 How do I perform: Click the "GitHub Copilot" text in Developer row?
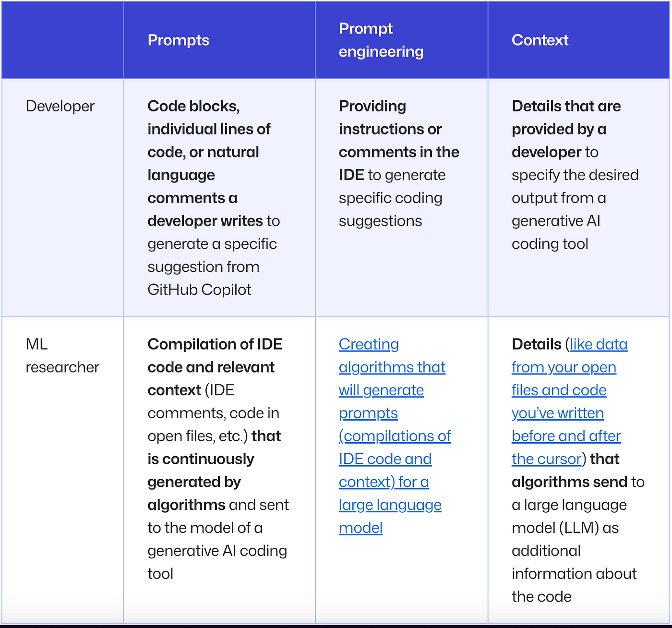click(x=199, y=290)
